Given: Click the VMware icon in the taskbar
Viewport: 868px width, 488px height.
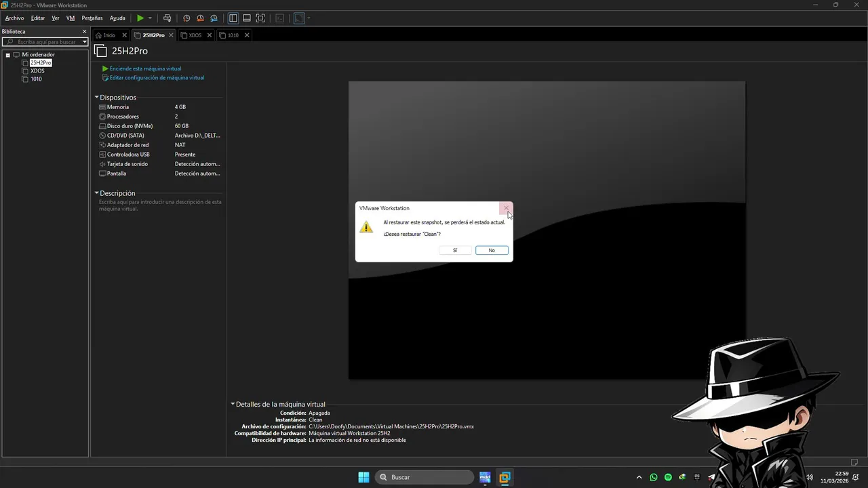Looking at the screenshot, I should coord(505,477).
